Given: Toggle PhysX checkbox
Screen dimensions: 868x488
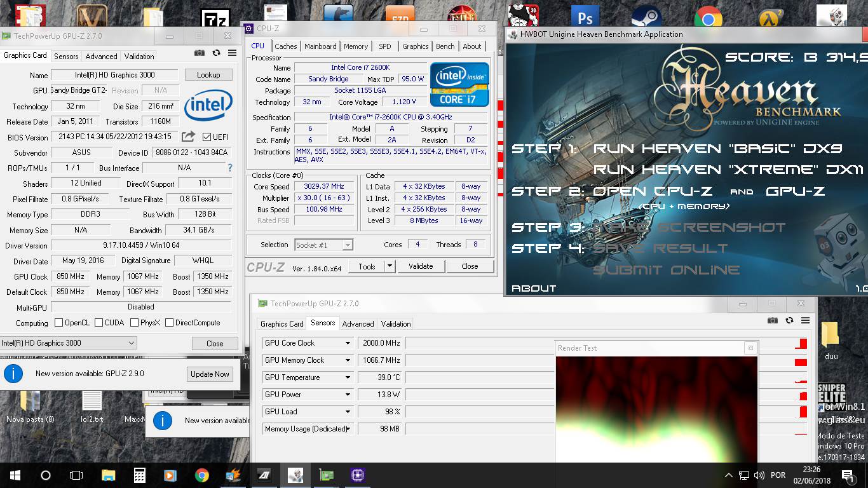Looking at the screenshot, I should pyautogui.click(x=134, y=323).
